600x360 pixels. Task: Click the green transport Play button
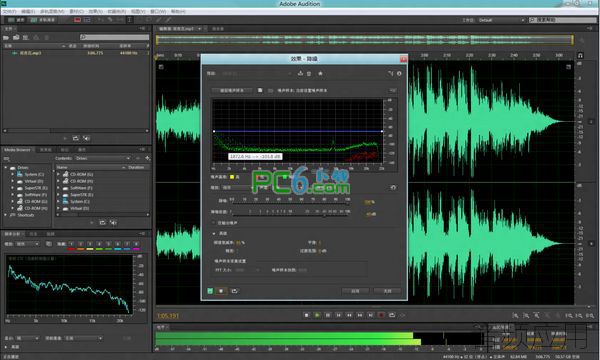[x=317, y=315]
